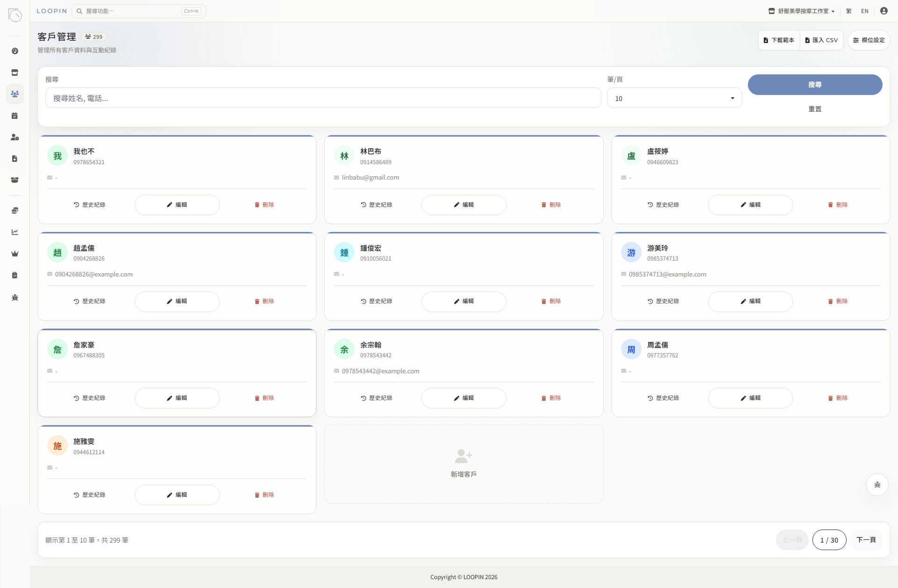Focus the 搜尋功能 global search box
The image size is (898, 588).
[139, 11]
